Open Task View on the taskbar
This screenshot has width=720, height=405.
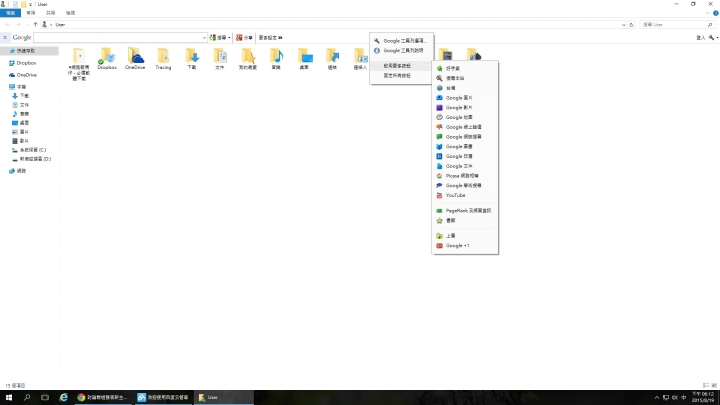click(45, 398)
